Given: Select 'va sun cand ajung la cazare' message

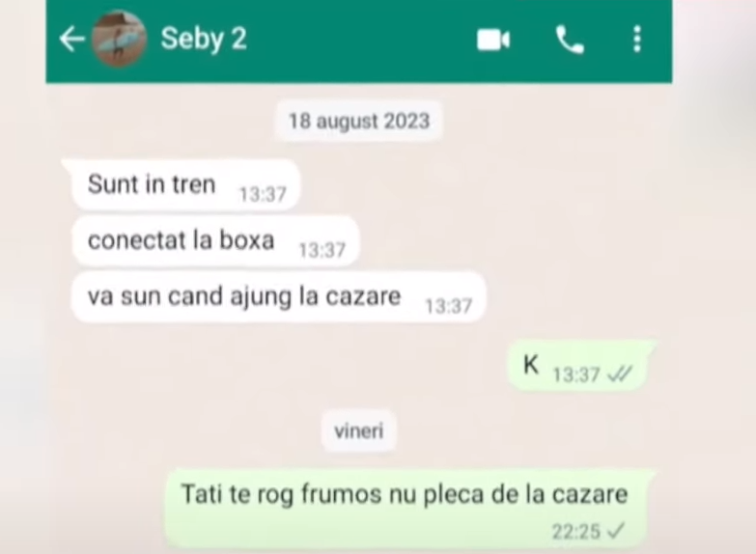Looking at the screenshot, I should [x=278, y=296].
